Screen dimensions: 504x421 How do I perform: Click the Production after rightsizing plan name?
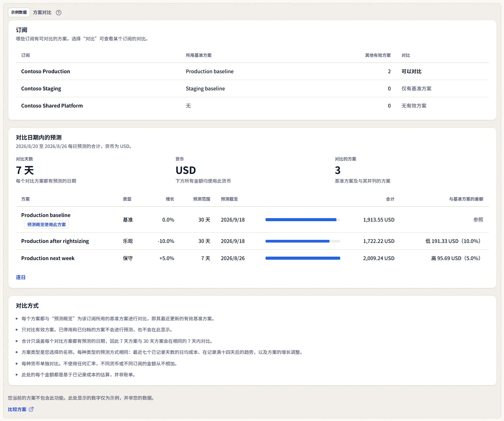tap(55, 241)
